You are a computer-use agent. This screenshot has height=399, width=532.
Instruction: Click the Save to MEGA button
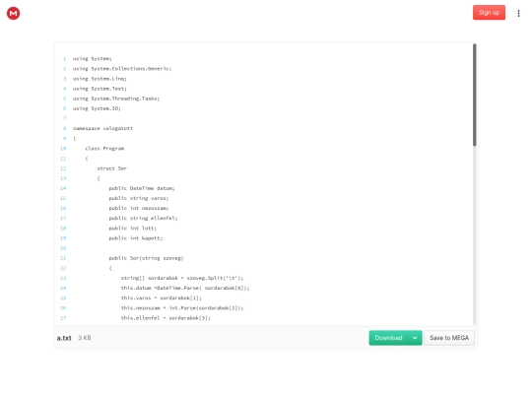(x=449, y=338)
